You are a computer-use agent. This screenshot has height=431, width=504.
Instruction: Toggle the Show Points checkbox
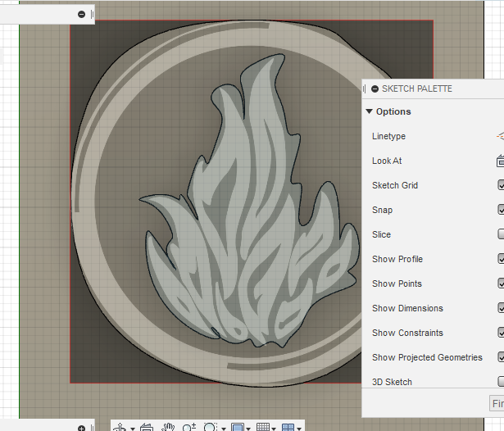pyautogui.click(x=501, y=284)
